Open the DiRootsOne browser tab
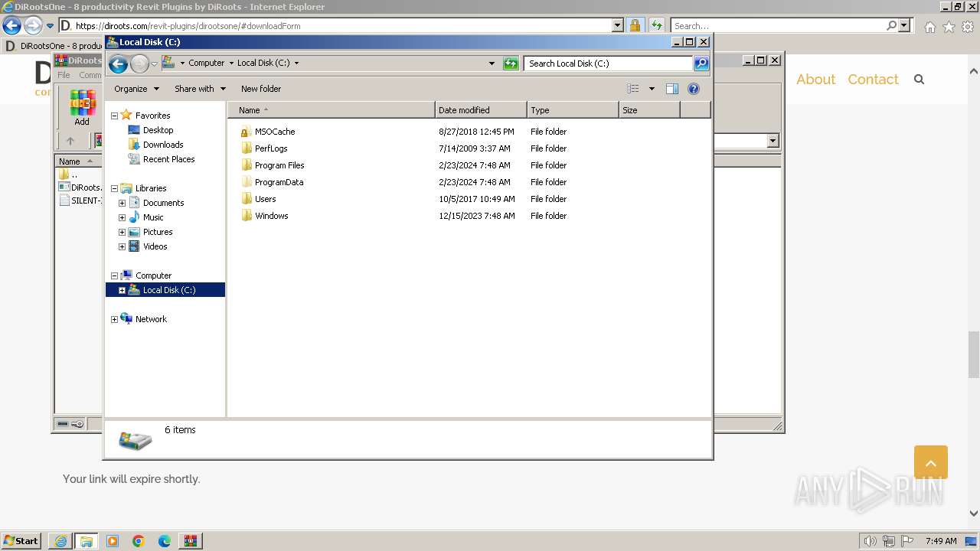The width and height of the screenshot is (980, 551). [54, 46]
